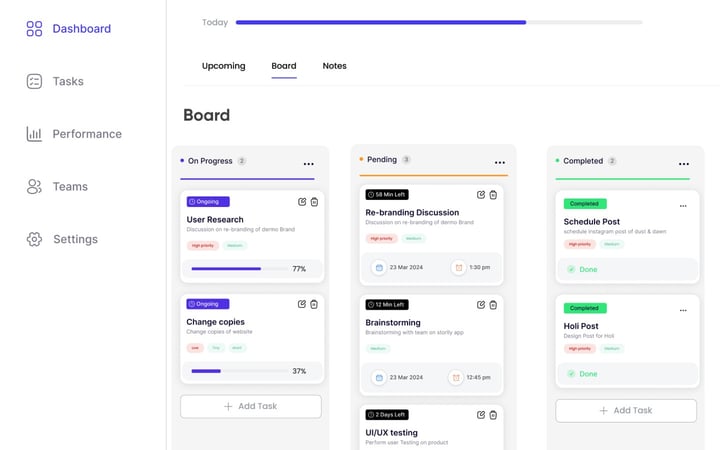
Task: Go to Dashboard in sidebar
Action: tap(82, 28)
